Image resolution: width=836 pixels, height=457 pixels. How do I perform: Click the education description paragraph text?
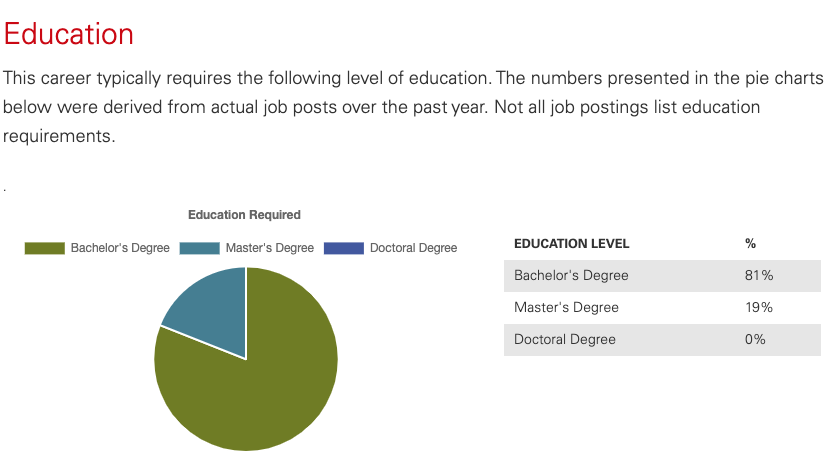point(413,107)
